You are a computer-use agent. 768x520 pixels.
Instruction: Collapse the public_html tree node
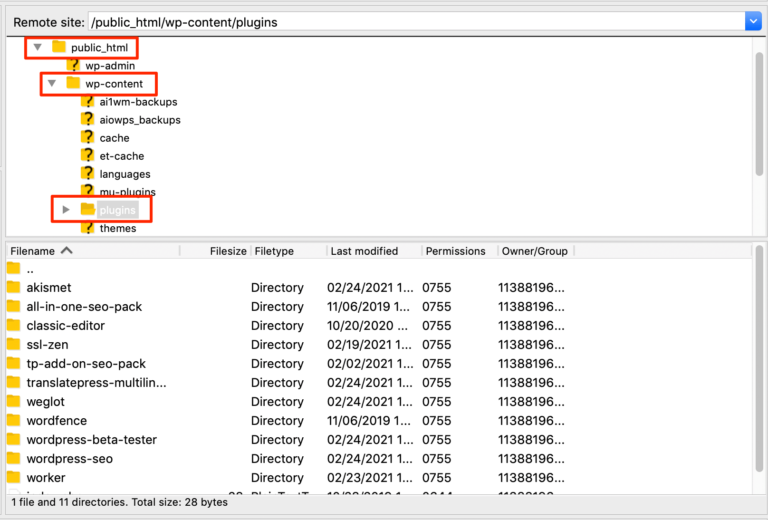point(37,47)
